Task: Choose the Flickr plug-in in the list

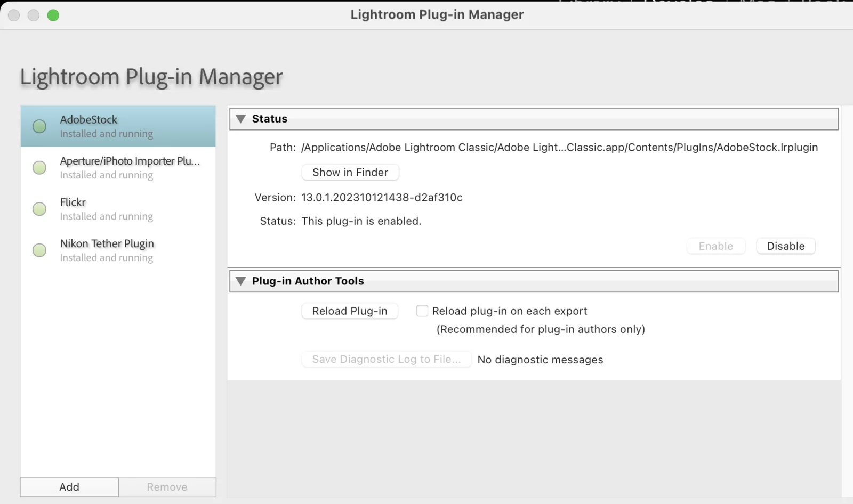Action: click(x=118, y=209)
